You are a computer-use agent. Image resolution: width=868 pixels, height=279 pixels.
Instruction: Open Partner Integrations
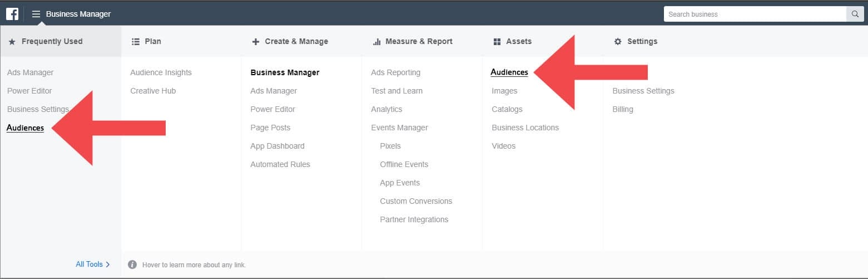point(414,219)
